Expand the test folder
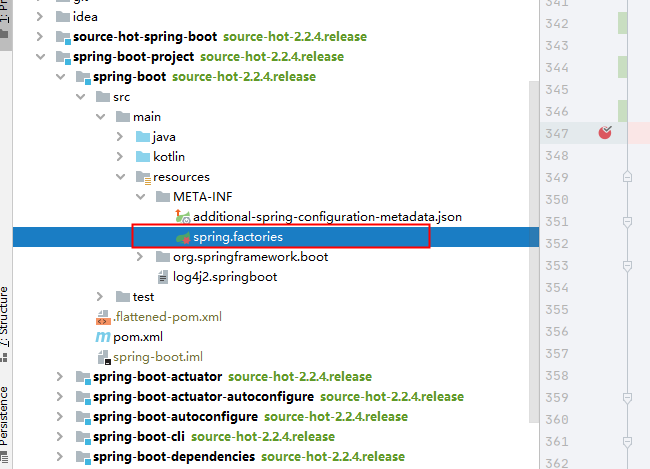The height and width of the screenshot is (469, 650). point(100,297)
